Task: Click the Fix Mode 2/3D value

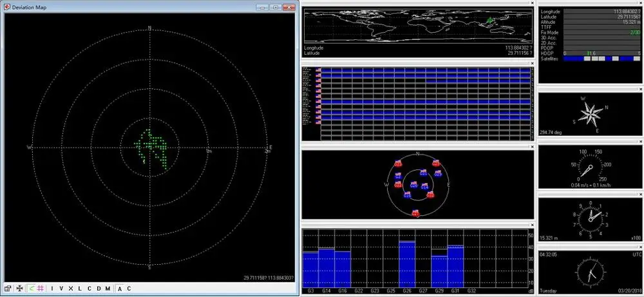Action: point(635,32)
